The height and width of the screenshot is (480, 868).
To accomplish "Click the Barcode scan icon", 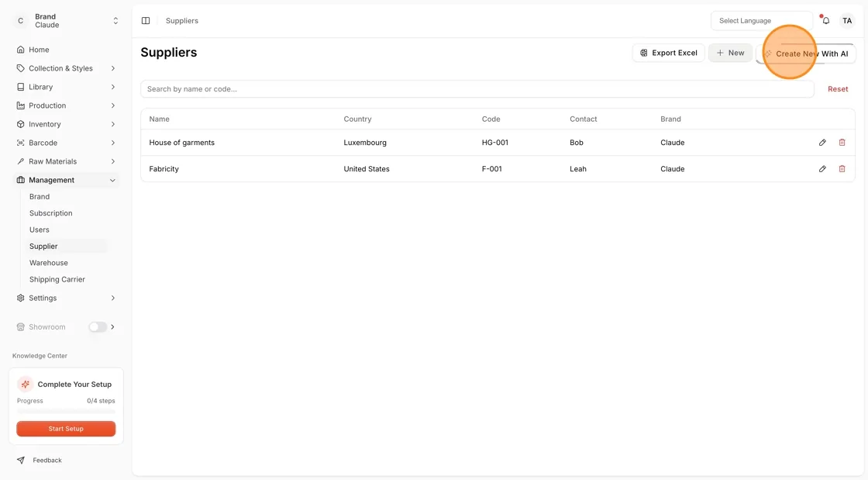I will (x=20, y=143).
